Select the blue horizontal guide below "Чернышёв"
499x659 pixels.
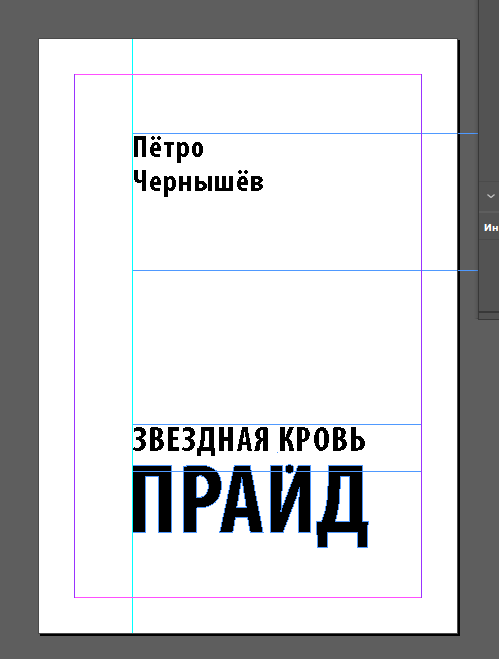(305, 270)
